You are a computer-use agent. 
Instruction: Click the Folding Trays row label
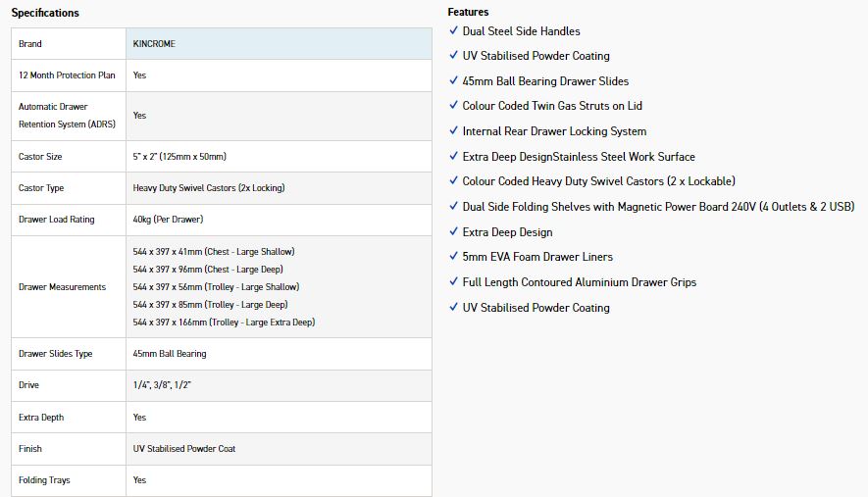coord(44,480)
